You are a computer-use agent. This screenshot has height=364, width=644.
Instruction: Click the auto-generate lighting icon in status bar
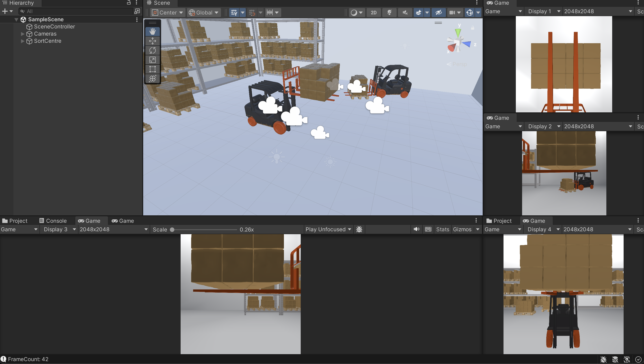(627, 360)
